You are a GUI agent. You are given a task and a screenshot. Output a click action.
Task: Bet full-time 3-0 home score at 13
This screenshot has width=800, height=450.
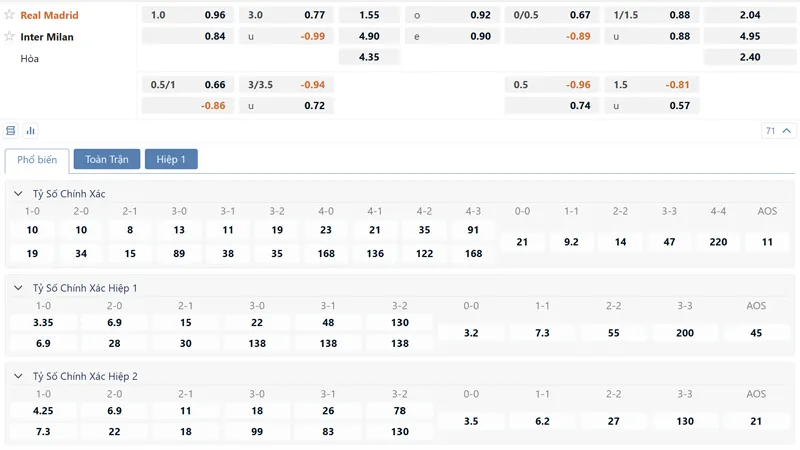(x=179, y=230)
